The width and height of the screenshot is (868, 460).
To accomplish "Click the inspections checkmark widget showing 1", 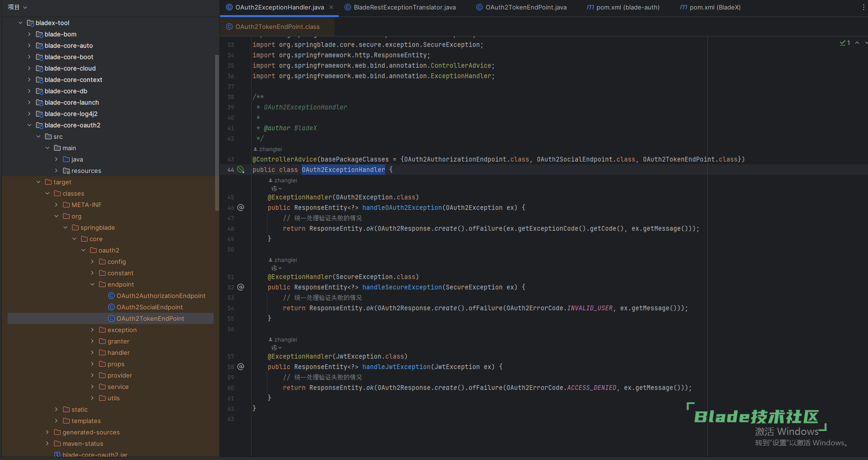I will click(845, 43).
